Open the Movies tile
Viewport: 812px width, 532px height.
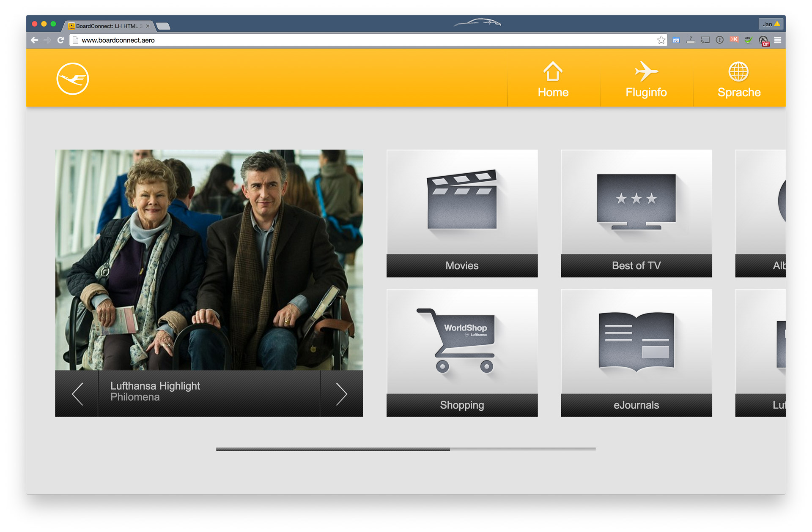[462, 213]
